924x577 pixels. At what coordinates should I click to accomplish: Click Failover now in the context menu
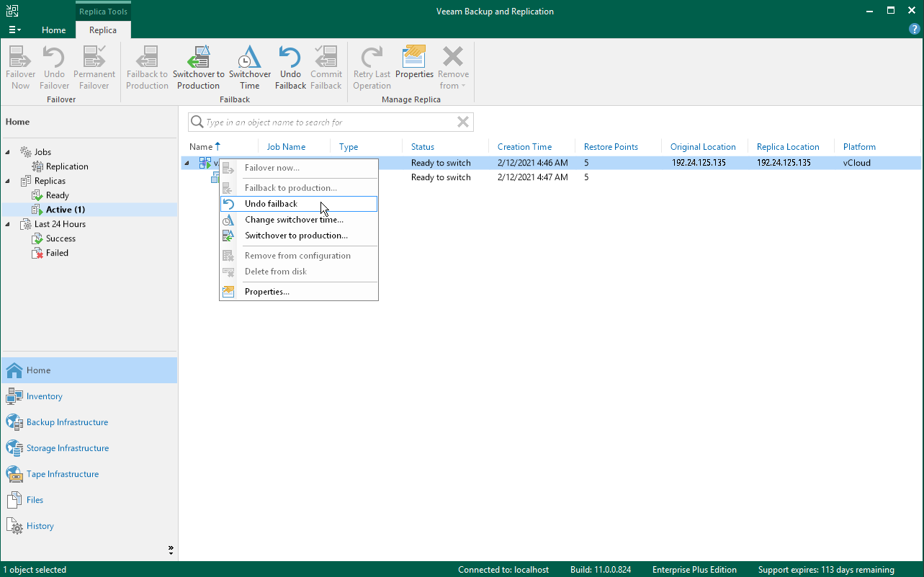tap(299, 168)
